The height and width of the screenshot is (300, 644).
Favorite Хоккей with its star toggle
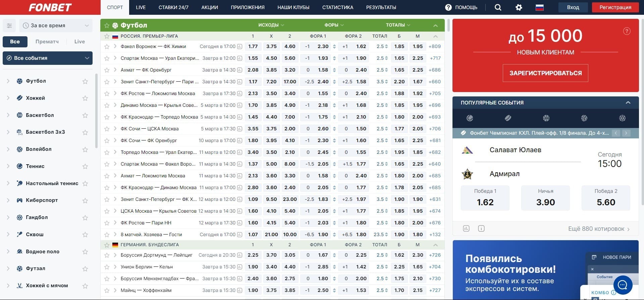click(85, 98)
